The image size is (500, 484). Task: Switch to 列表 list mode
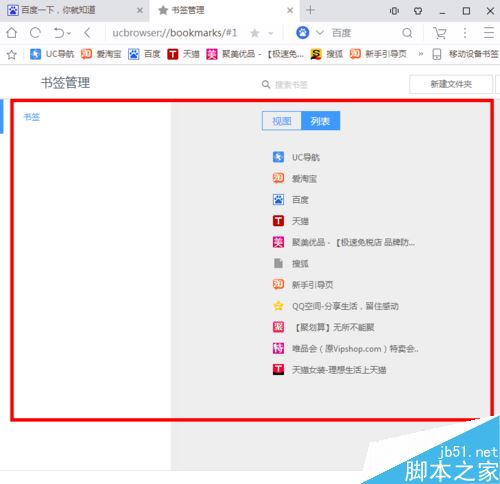click(x=320, y=121)
